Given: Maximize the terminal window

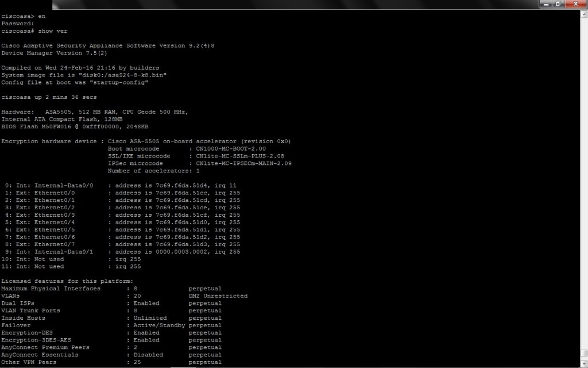Looking at the screenshot, I should tap(558, 4).
